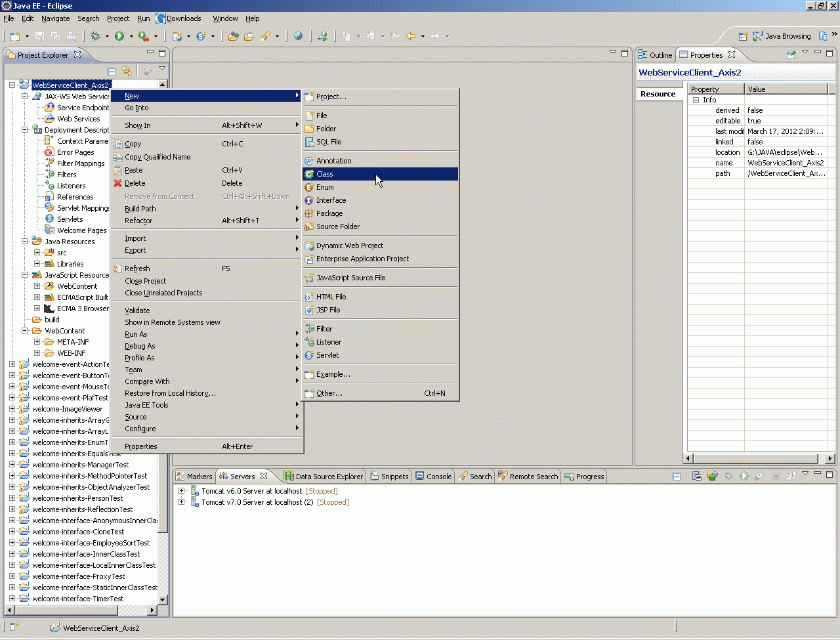Click Refresh in the context menu
Screen dimensions: 840x640
tap(207, 268)
